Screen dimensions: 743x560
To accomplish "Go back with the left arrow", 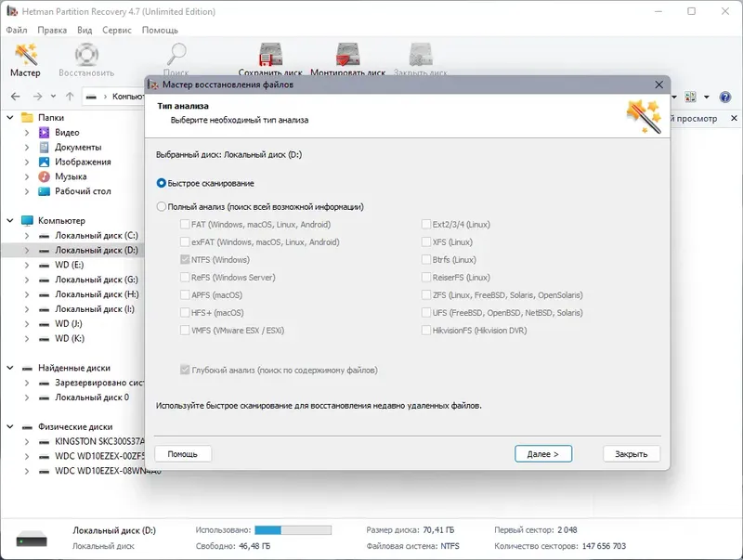I will [15, 97].
